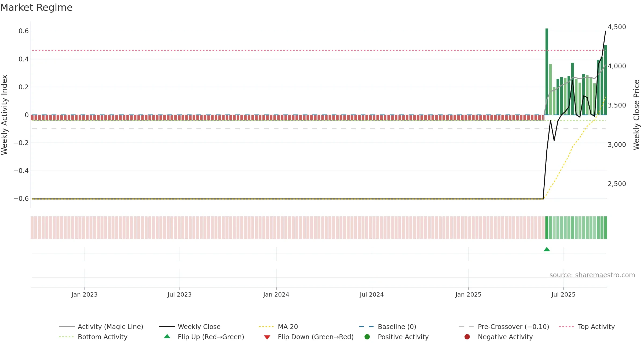This screenshot has height=362, width=644.
Task: Toggle the MA 20 legend entry
Action: pos(278,327)
